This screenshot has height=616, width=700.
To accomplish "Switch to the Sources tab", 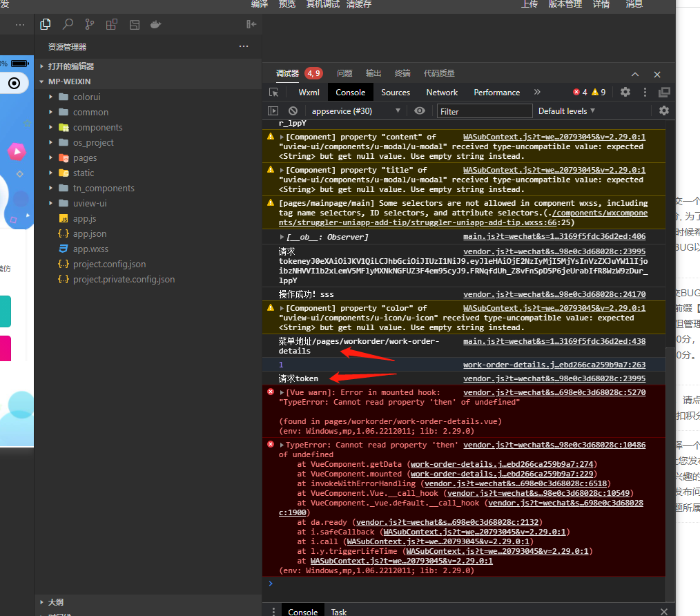I will [396, 93].
